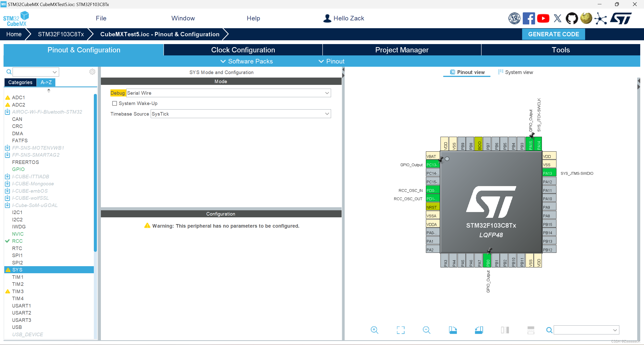
Task: Open the YouTube icon link
Action: 543,18
